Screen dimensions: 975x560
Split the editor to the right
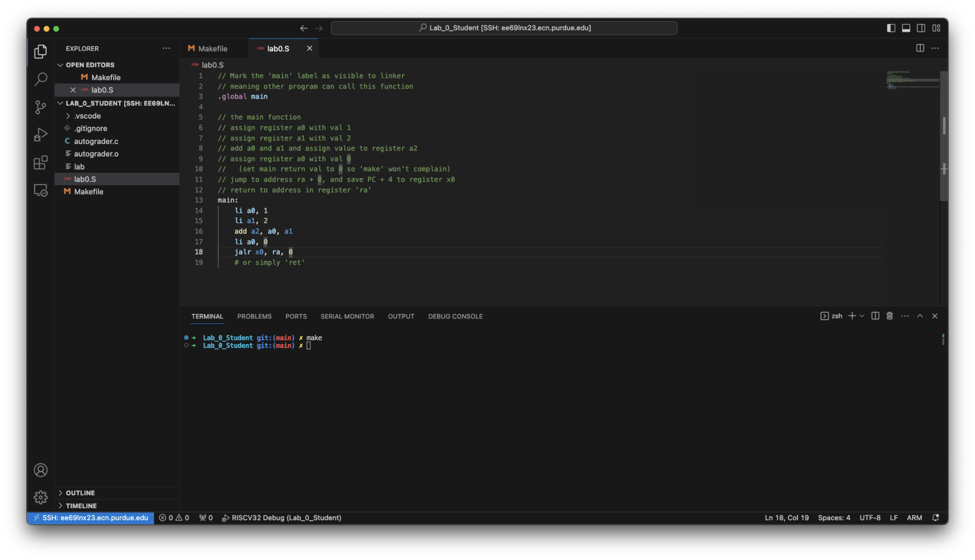click(920, 48)
